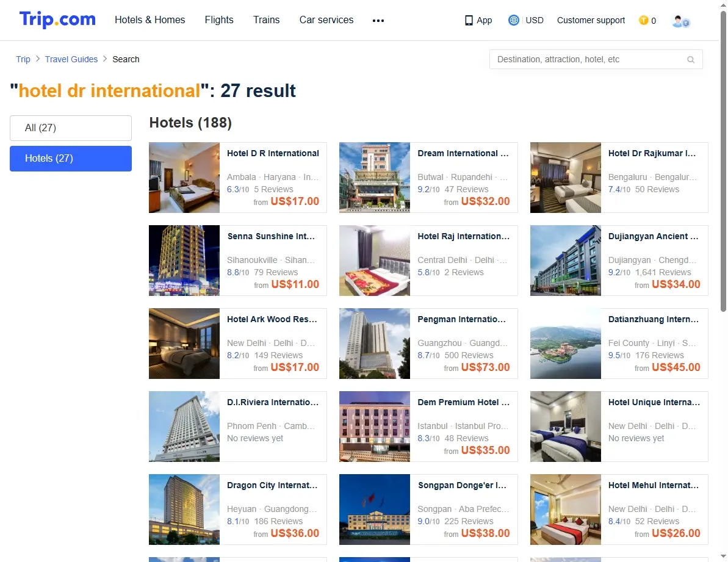Open the user profile avatar icon
Image resolution: width=728 pixels, height=562 pixels.
pyautogui.click(x=680, y=21)
